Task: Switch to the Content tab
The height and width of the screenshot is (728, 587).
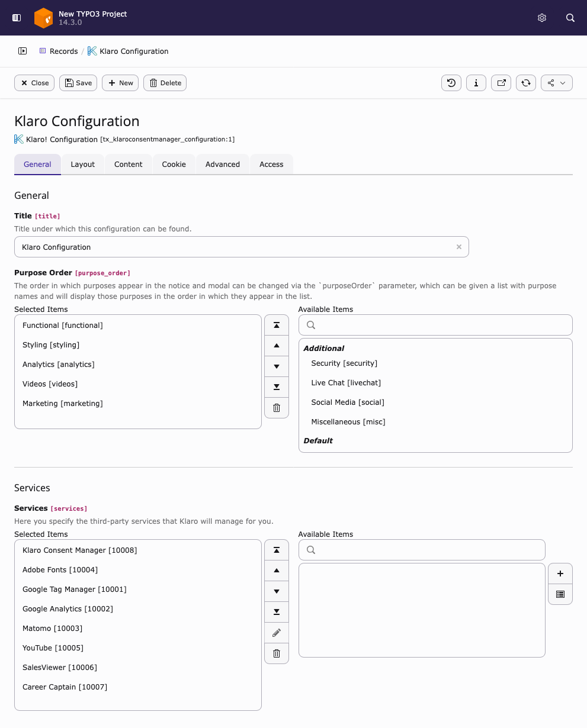Action: click(129, 164)
